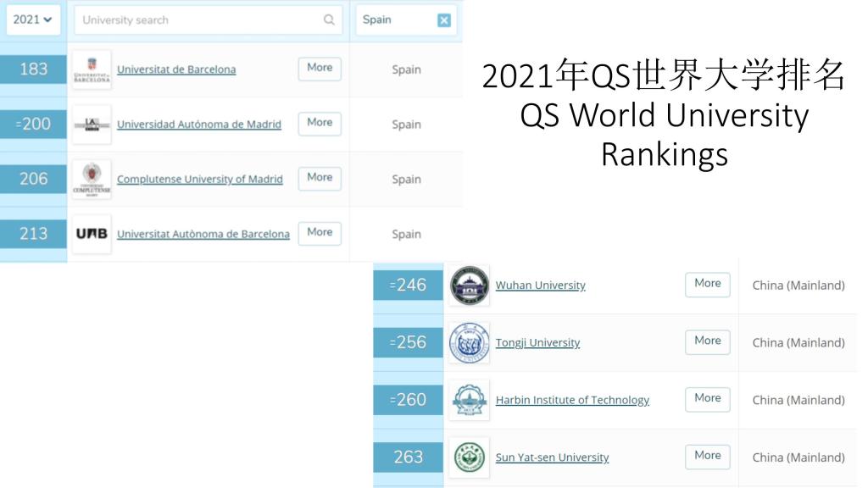Open Tongji University link
This screenshot has width=868, height=488.
(x=537, y=343)
